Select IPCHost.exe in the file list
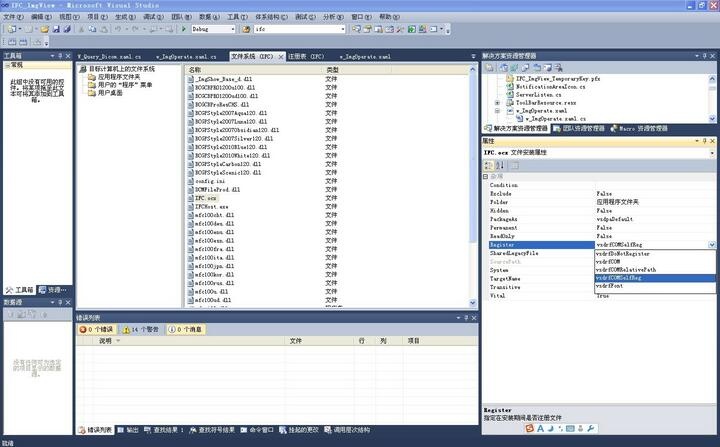Screen dimensions: 720x447 (x=212, y=207)
